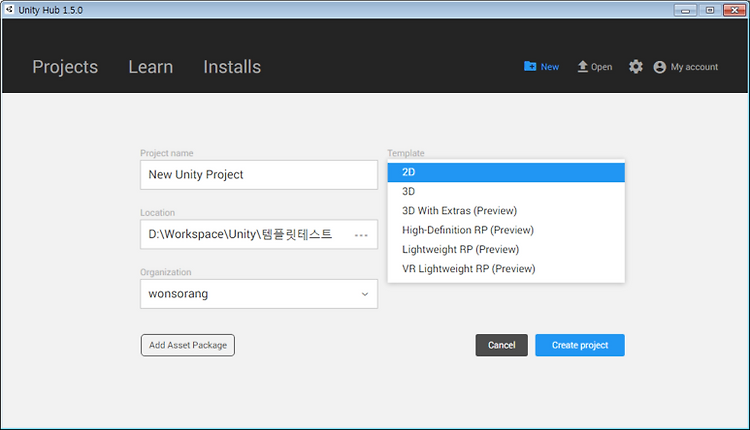Click the Unity Hub title bar logo
The height and width of the screenshot is (430, 750).
coord(10,10)
